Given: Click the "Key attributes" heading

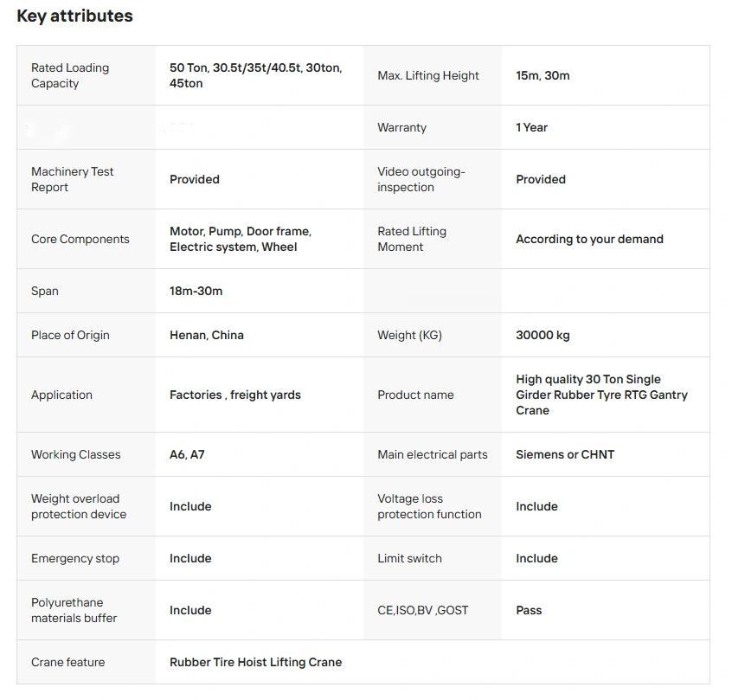Looking at the screenshot, I should pos(75,16).
